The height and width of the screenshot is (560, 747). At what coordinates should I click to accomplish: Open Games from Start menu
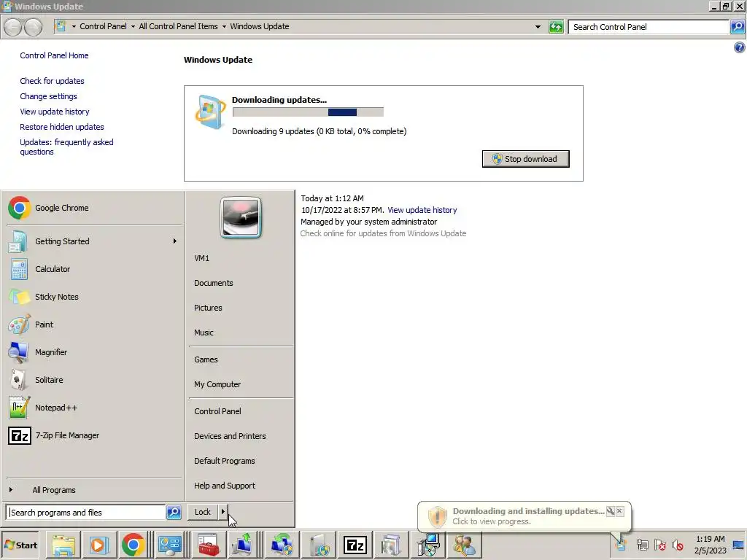pos(241,359)
